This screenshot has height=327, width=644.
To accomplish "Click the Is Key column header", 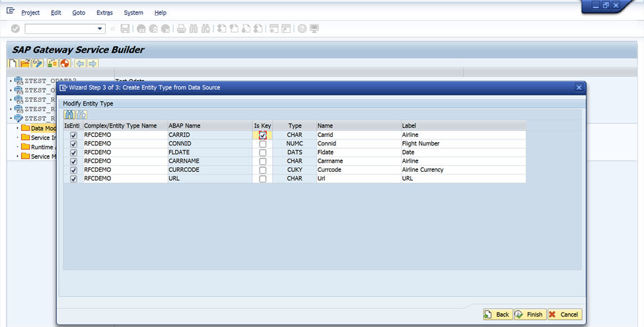I will [262, 126].
